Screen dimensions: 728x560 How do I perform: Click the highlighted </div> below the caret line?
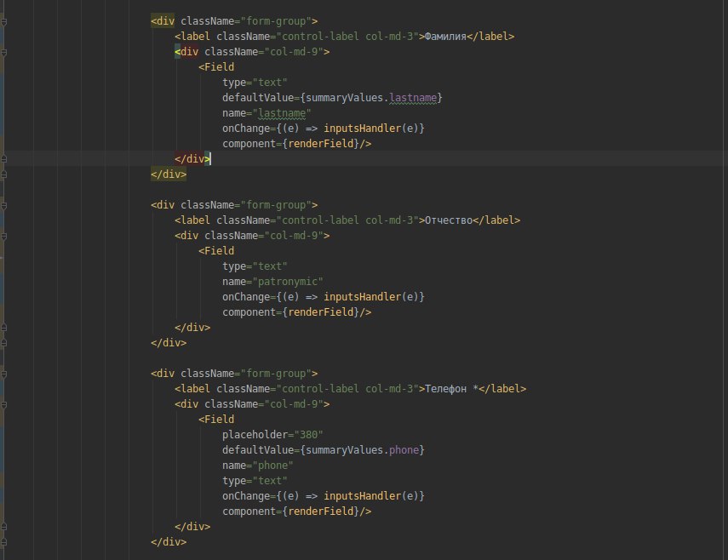point(169,174)
